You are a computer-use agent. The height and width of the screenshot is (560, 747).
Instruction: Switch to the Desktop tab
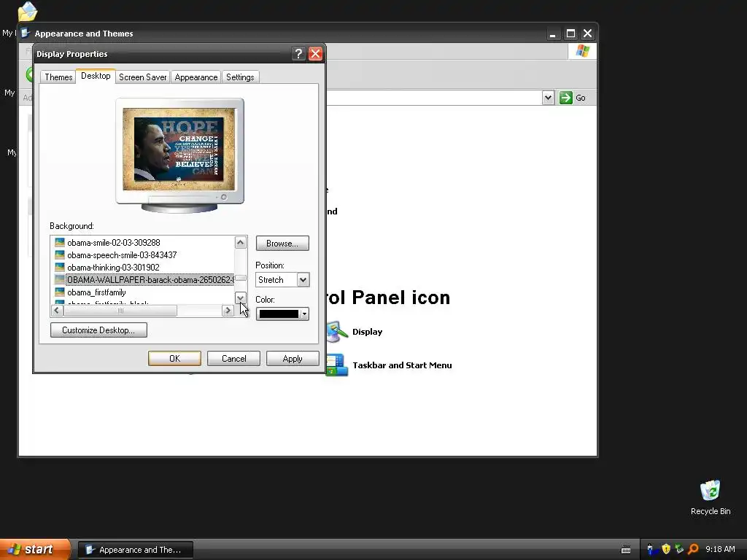pos(96,76)
